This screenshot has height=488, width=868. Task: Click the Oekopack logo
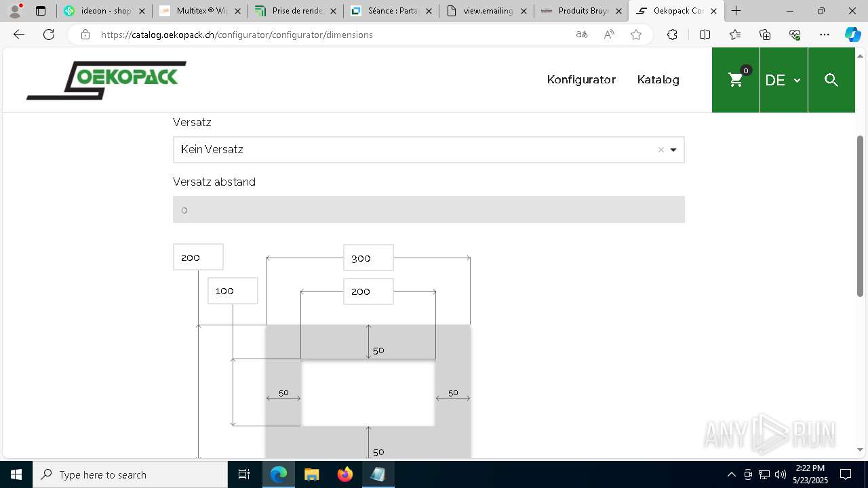pyautogui.click(x=106, y=80)
